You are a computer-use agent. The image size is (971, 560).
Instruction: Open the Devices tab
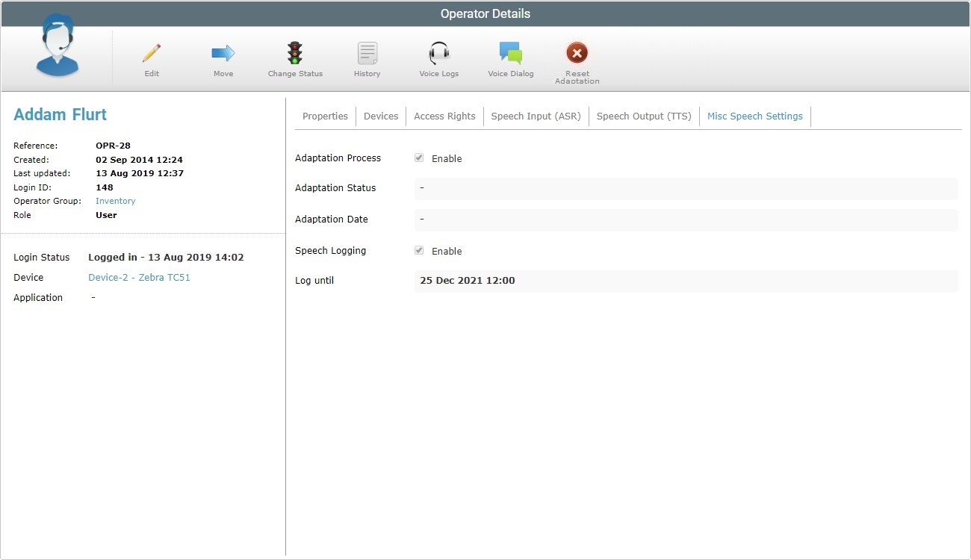(381, 116)
